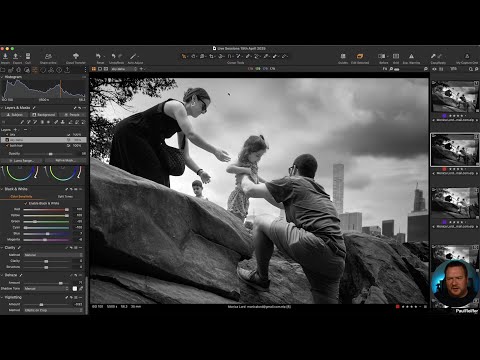Click the white Shadow Tone color swatch

pyautogui.click(x=75, y=288)
